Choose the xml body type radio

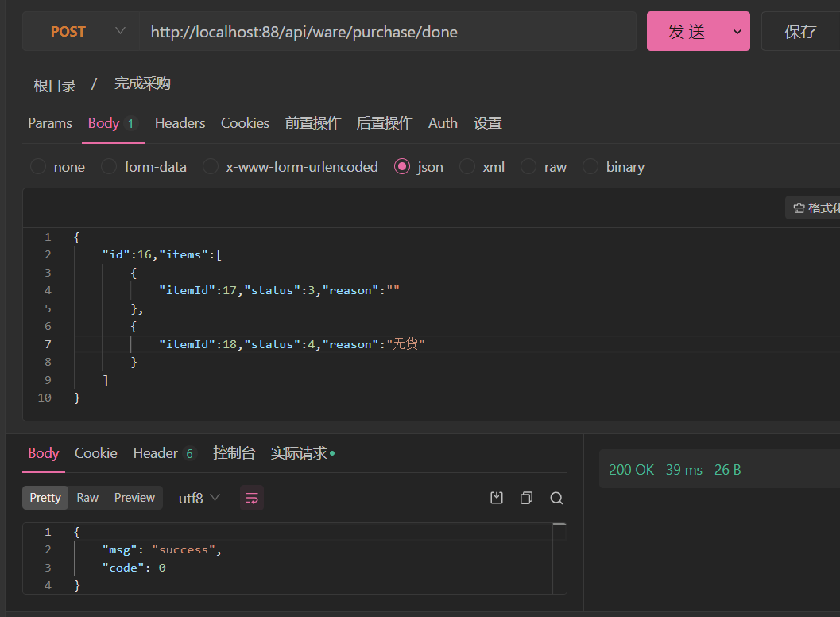tap(467, 167)
